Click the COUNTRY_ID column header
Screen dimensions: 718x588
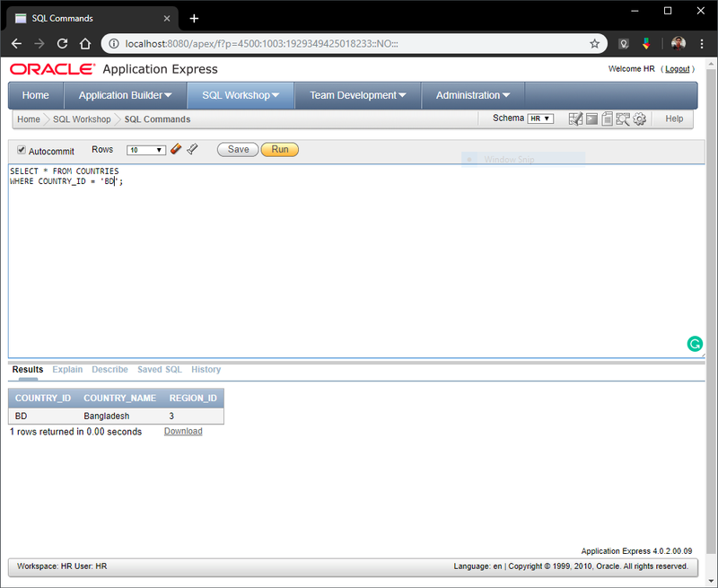pos(43,399)
